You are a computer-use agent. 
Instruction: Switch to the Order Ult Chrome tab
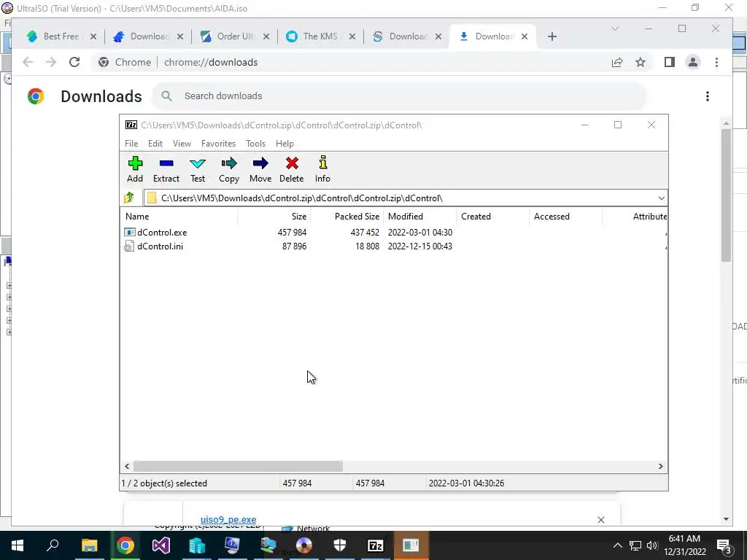pos(235,36)
